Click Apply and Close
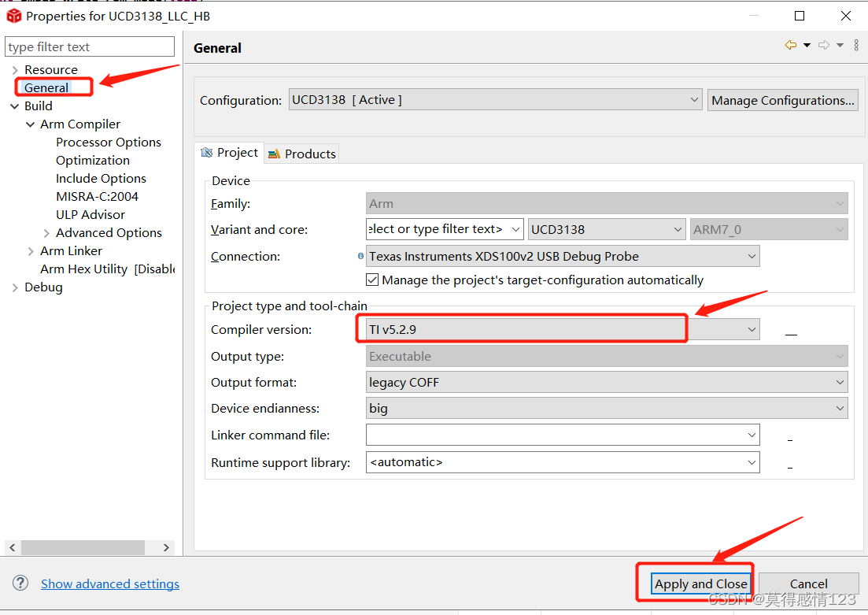868x615 pixels. tap(701, 584)
